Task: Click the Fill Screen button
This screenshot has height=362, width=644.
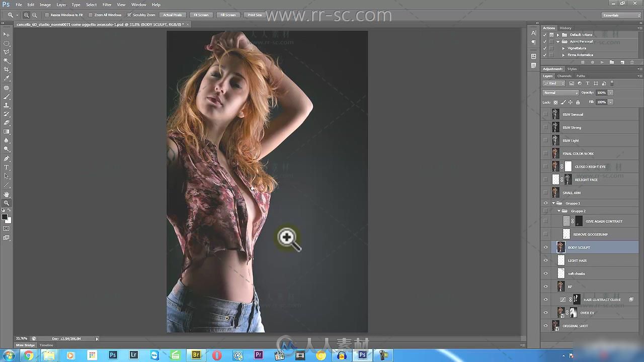Action: [228, 15]
